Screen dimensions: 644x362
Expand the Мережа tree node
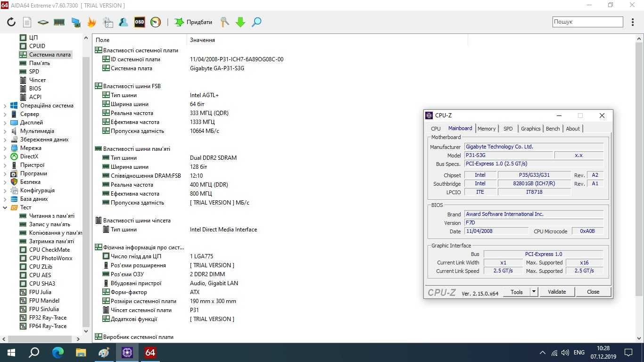pos(5,148)
